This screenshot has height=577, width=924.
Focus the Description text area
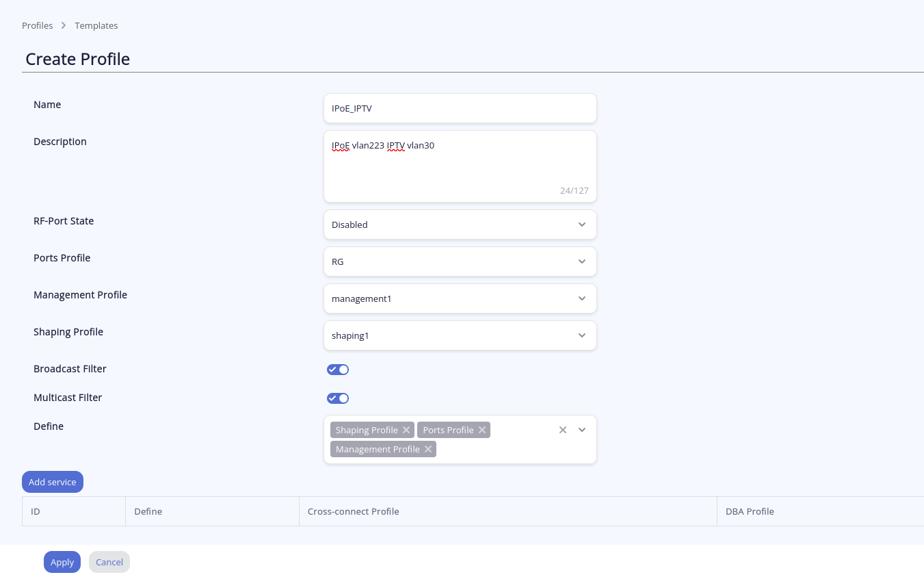coord(460,166)
